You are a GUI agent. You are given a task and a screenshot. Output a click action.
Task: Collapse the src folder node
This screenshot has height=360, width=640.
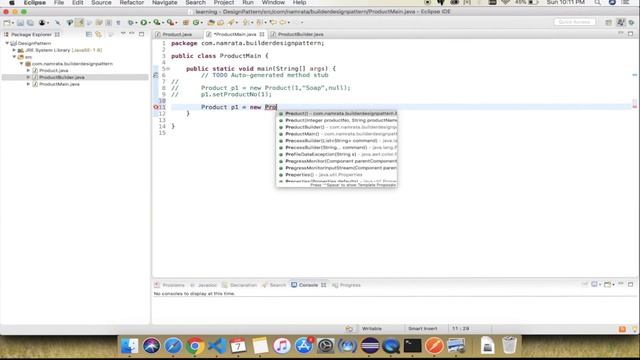click(14, 57)
